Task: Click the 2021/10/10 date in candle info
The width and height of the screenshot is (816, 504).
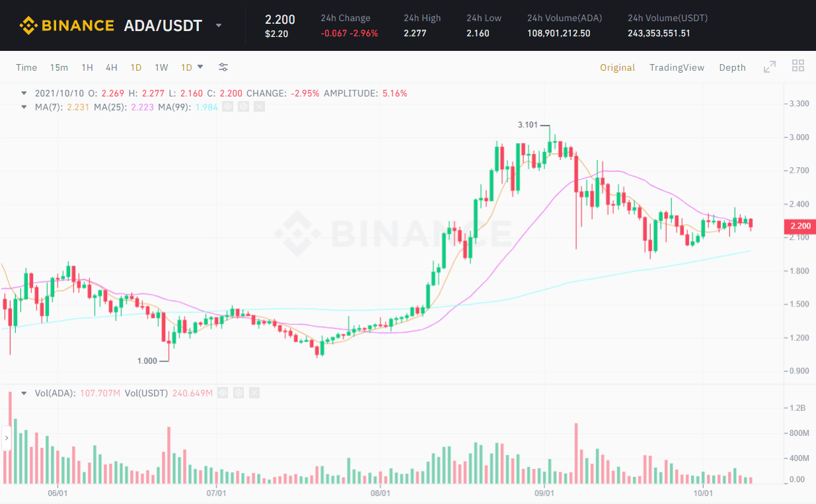Action: [58, 93]
